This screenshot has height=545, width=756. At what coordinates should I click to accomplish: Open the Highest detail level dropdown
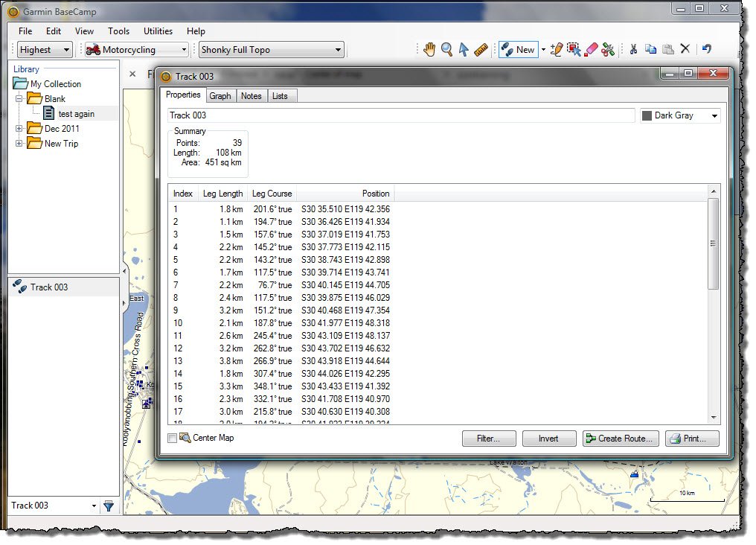[x=45, y=50]
